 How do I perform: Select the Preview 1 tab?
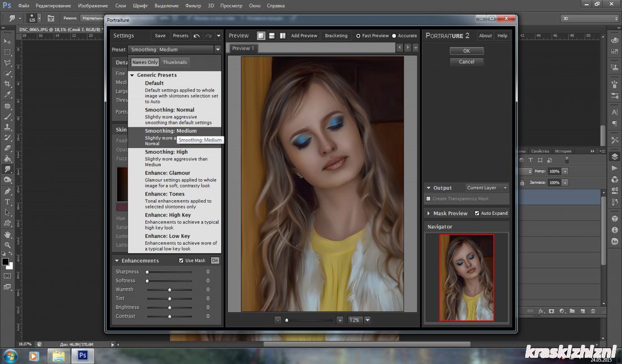tap(243, 49)
